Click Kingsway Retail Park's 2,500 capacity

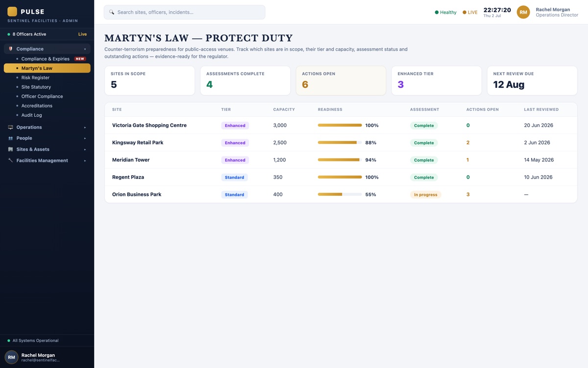point(280,143)
